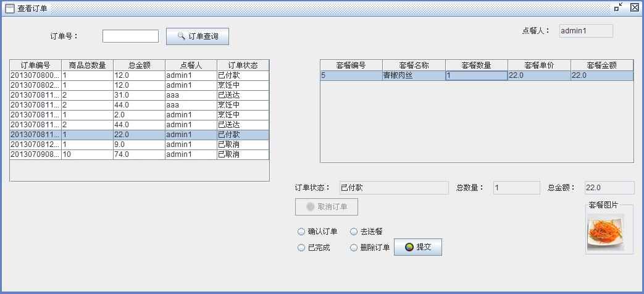Image resolution: width=644 pixels, height=294 pixels.
Task: Click the 总数量 field showing 1
Action: [517, 188]
